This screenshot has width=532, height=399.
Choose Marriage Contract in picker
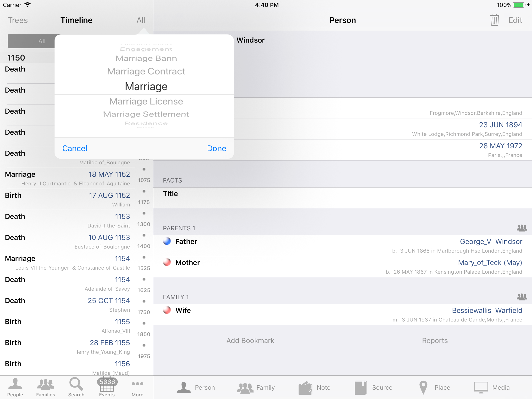coord(146,72)
